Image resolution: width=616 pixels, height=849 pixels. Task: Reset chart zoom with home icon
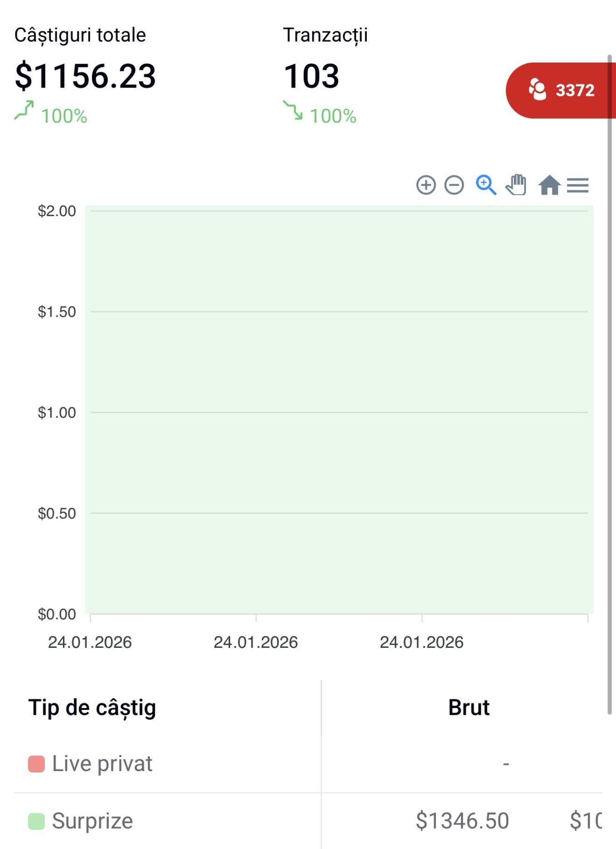click(549, 185)
